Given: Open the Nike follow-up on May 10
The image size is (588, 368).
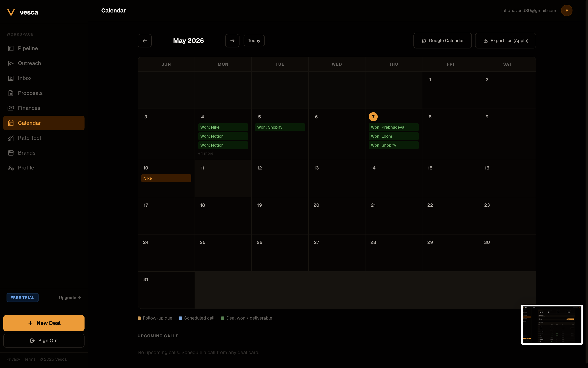Looking at the screenshot, I should tap(166, 178).
